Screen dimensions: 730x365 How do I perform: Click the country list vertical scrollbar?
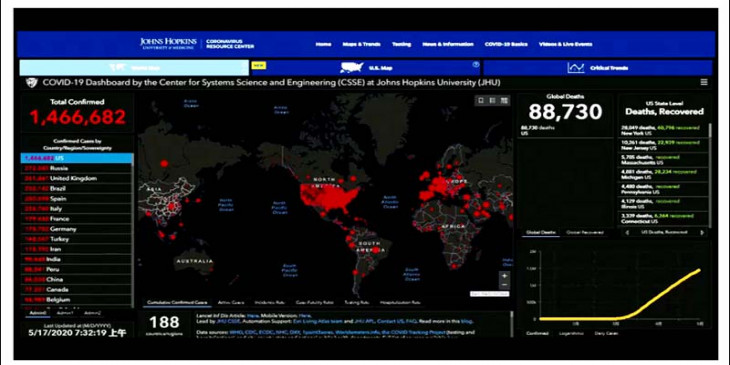click(x=133, y=230)
